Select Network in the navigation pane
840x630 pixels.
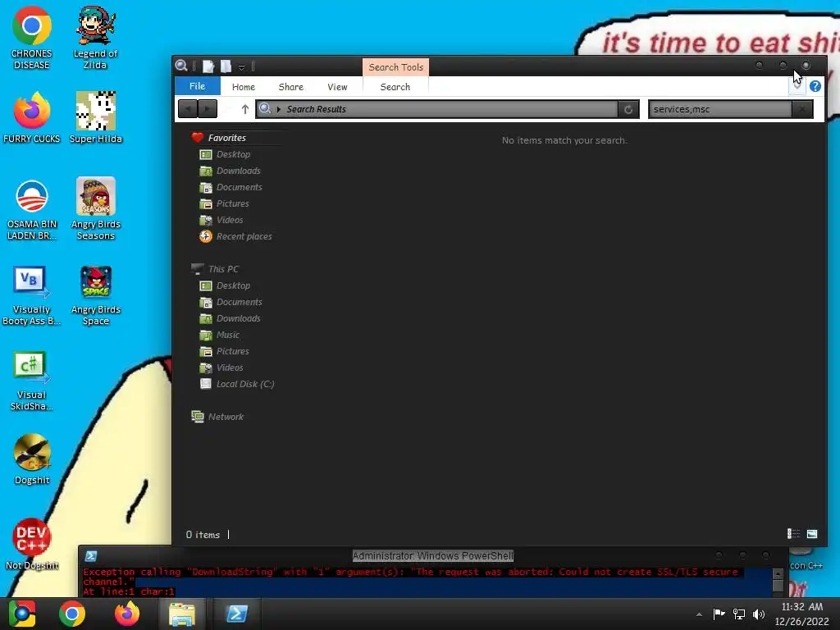217,417
